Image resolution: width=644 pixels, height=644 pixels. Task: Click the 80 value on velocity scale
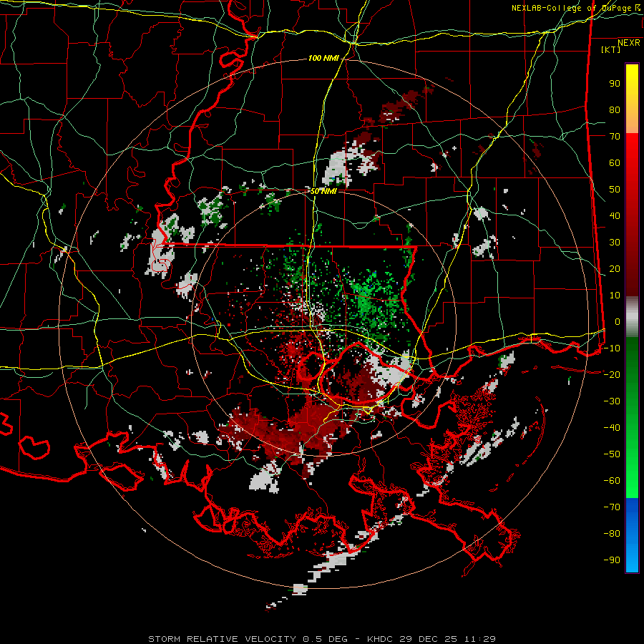[x=615, y=109]
